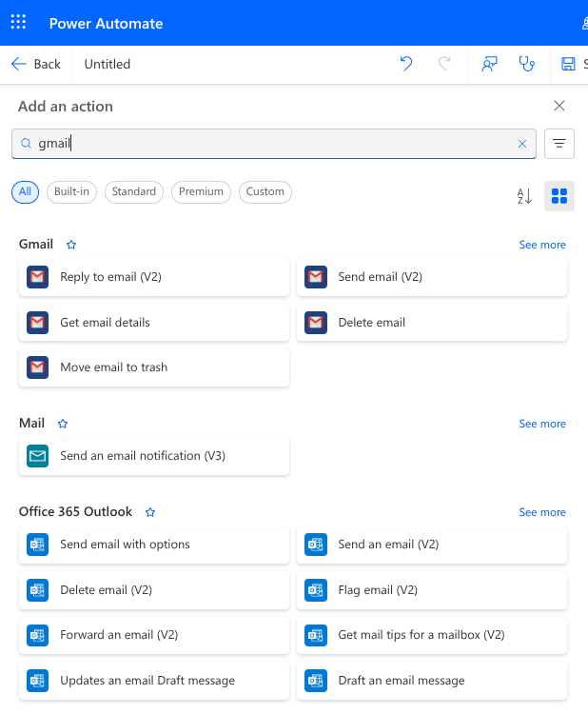Click the Save disk icon
588x714 pixels.
568,64
